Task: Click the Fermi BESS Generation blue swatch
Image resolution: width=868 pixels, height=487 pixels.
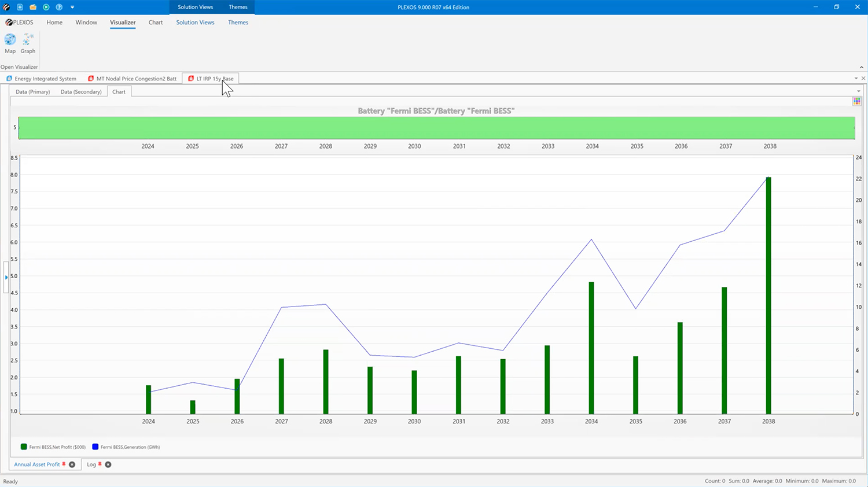Action: point(95,447)
